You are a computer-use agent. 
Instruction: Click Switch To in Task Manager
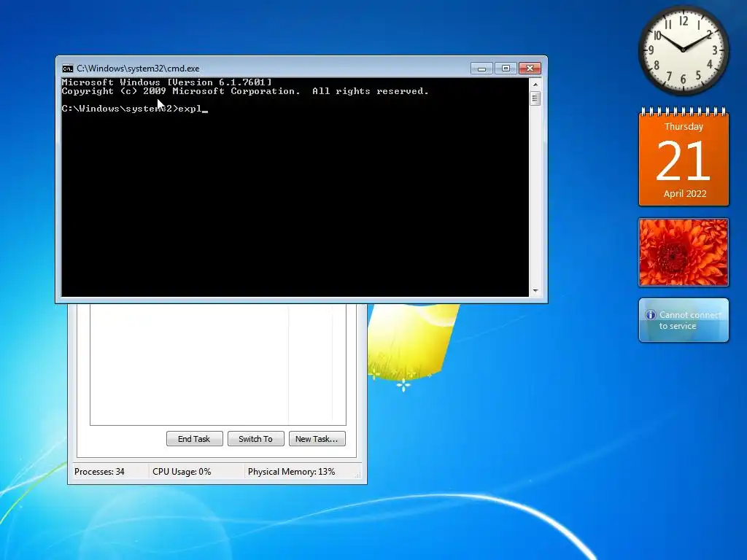click(256, 438)
